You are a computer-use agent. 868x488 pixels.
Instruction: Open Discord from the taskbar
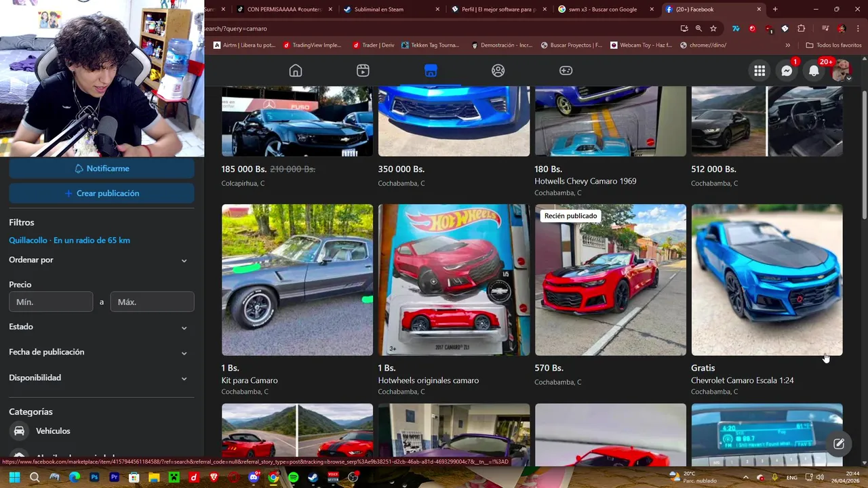[254, 477]
